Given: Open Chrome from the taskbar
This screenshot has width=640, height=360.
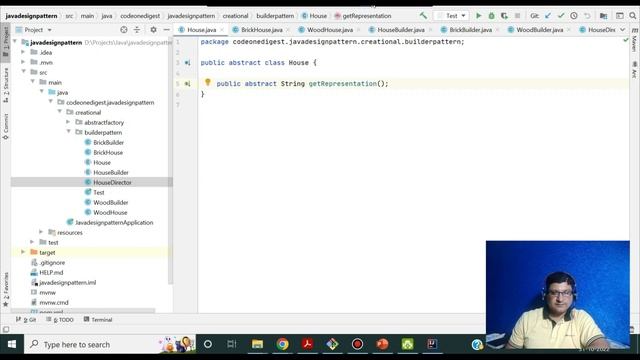Looking at the screenshot, I should click(x=282, y=344).
